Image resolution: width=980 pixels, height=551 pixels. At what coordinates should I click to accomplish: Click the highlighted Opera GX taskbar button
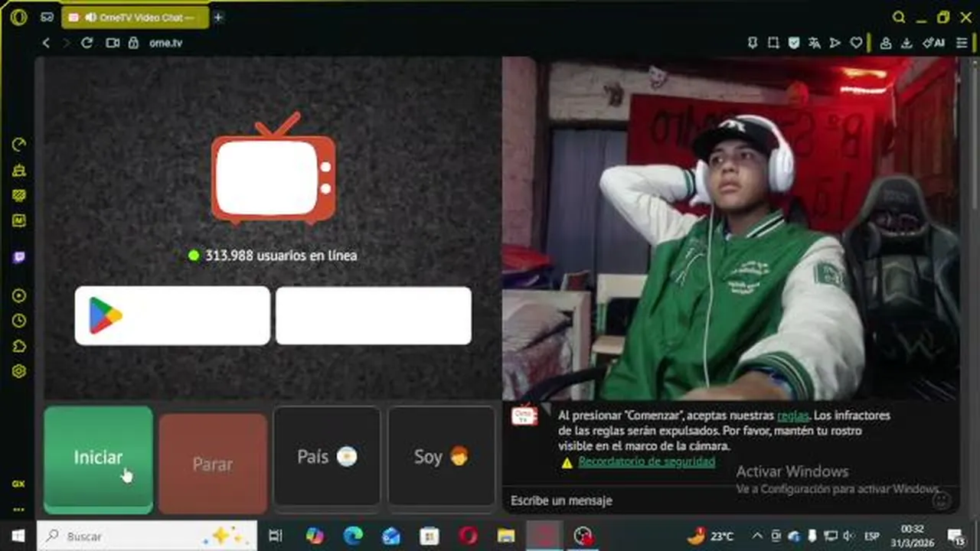(x=544, y=536)
